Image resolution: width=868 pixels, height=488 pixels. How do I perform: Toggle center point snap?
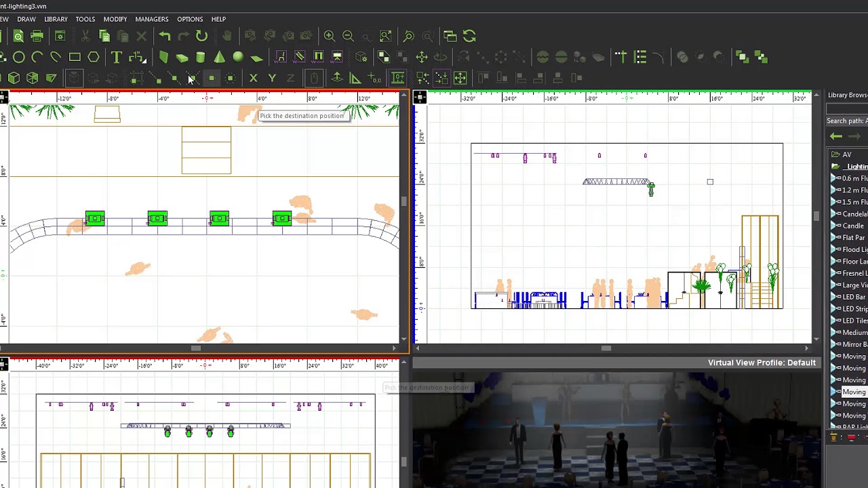[x=212, y=78]
